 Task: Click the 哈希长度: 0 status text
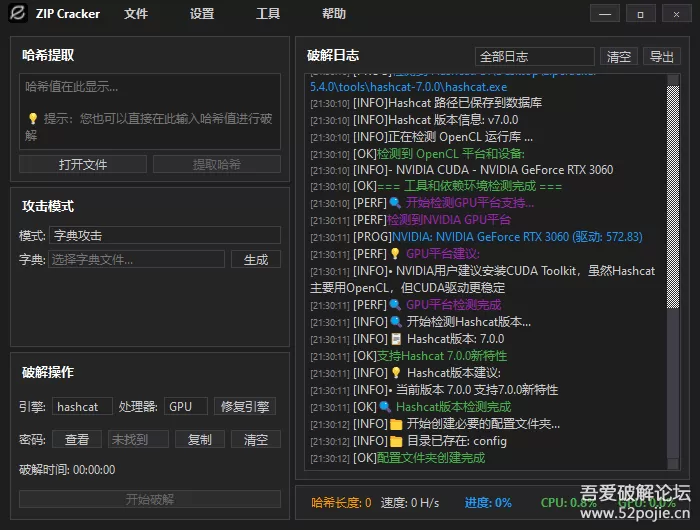pyautogui.click(x=342, y=503)
